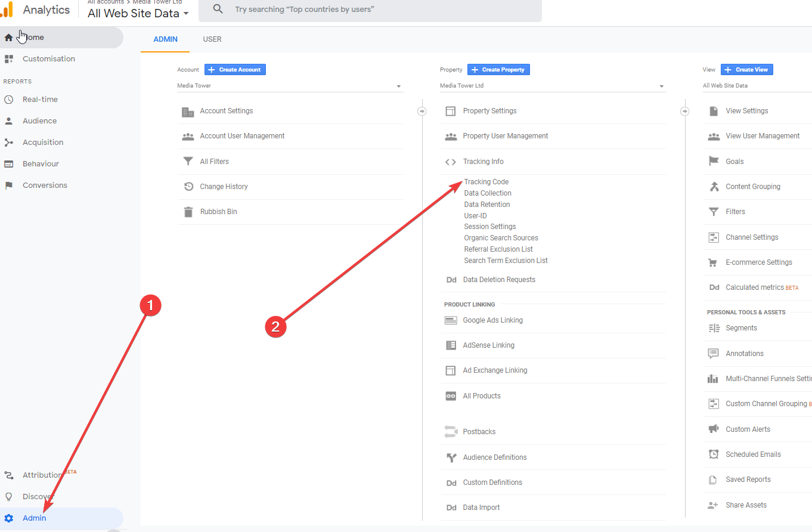This screenshot has width=812, height=532.
Task: Click the Audience person icon
Action: point(8,121)
